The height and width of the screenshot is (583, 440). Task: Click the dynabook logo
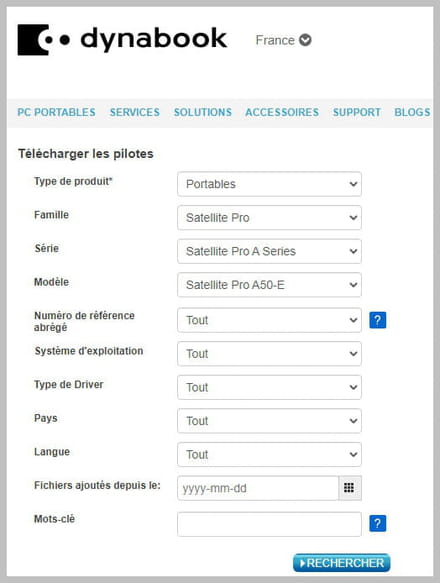coord(122,40)
